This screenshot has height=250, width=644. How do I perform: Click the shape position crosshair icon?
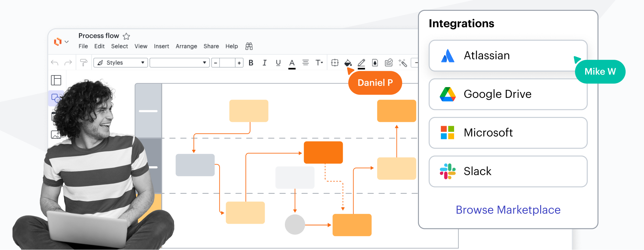(335, 63)
